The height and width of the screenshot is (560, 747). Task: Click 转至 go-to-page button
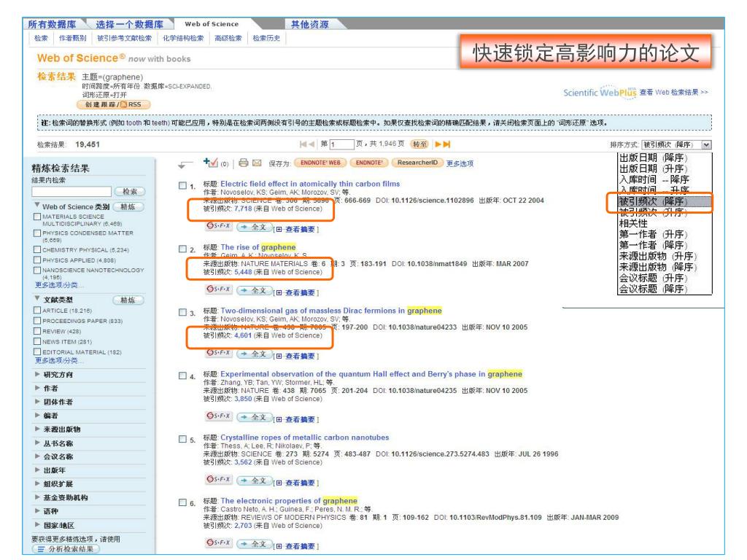click(x=419, y=144)
